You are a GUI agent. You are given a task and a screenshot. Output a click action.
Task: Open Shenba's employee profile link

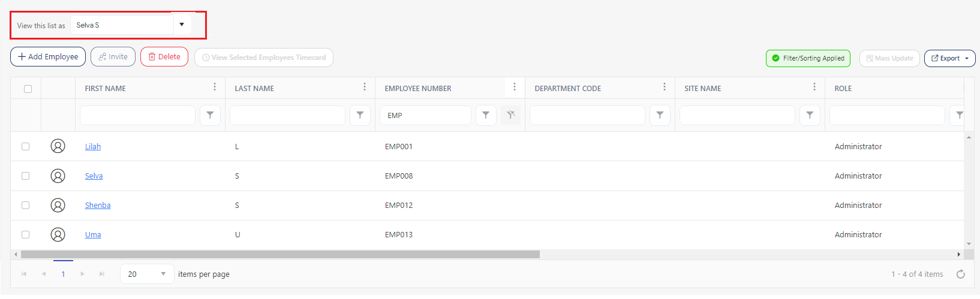tap(98, 205)
